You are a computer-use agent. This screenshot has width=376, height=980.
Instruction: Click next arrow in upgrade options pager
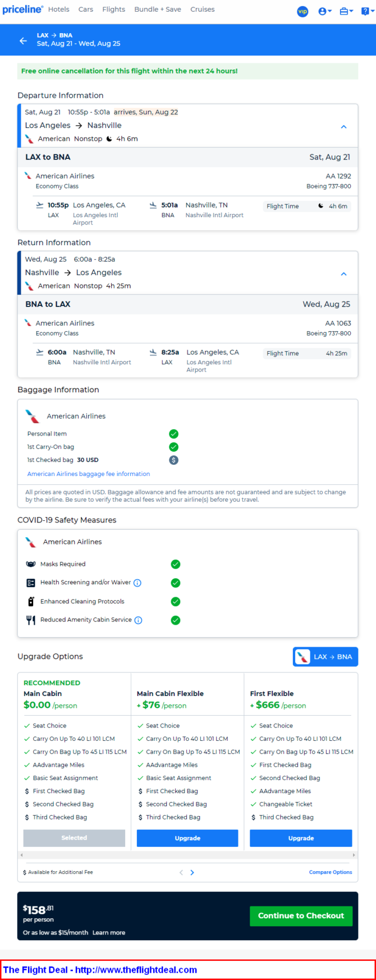pyautogui.click(x=192, y=872)
